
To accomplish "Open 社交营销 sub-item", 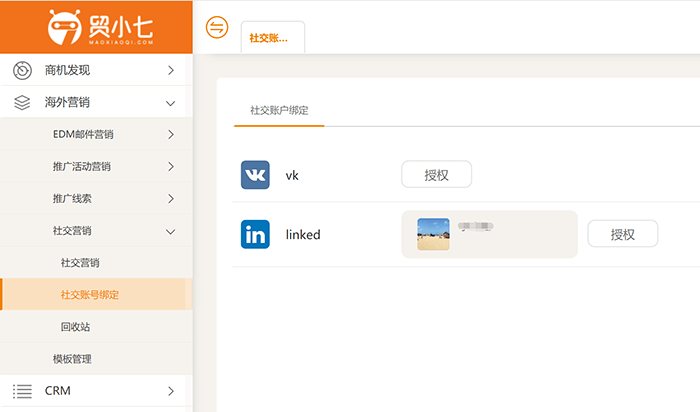I will [x=96, y=263].
